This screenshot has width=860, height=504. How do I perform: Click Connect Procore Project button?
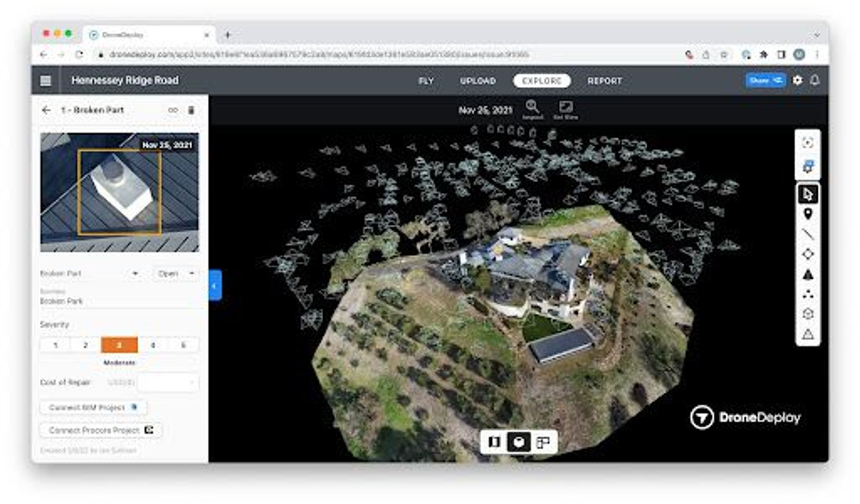coord(101,430)
